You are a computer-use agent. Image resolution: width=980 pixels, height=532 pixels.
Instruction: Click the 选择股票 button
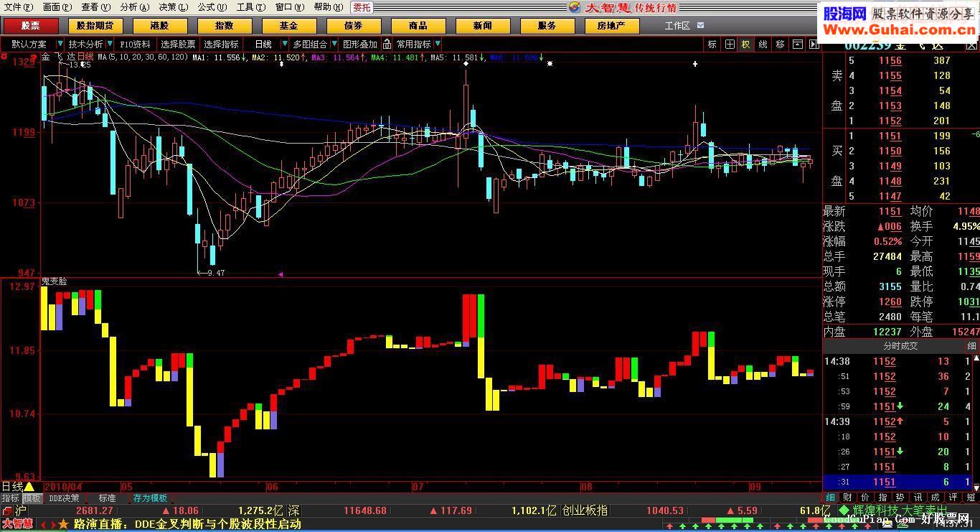tap(178, 44)
